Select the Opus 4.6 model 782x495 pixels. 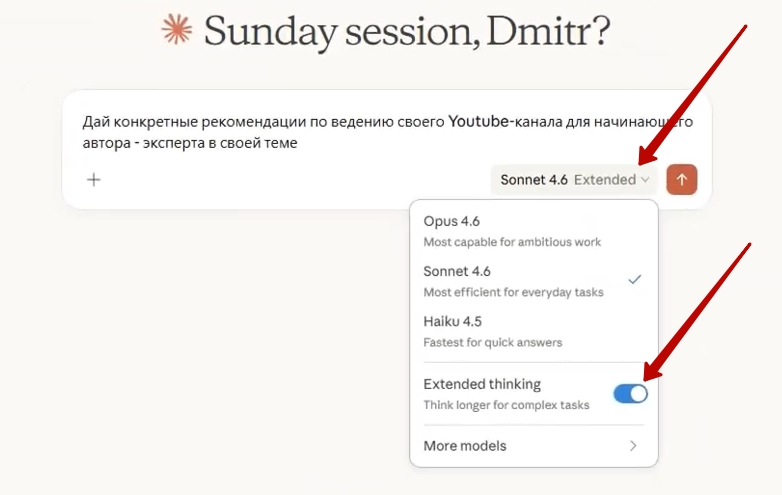click(451, 221)
